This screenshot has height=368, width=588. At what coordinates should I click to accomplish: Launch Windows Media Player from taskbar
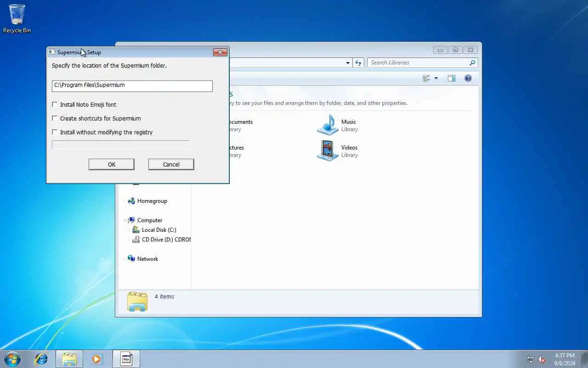(97, 359)
